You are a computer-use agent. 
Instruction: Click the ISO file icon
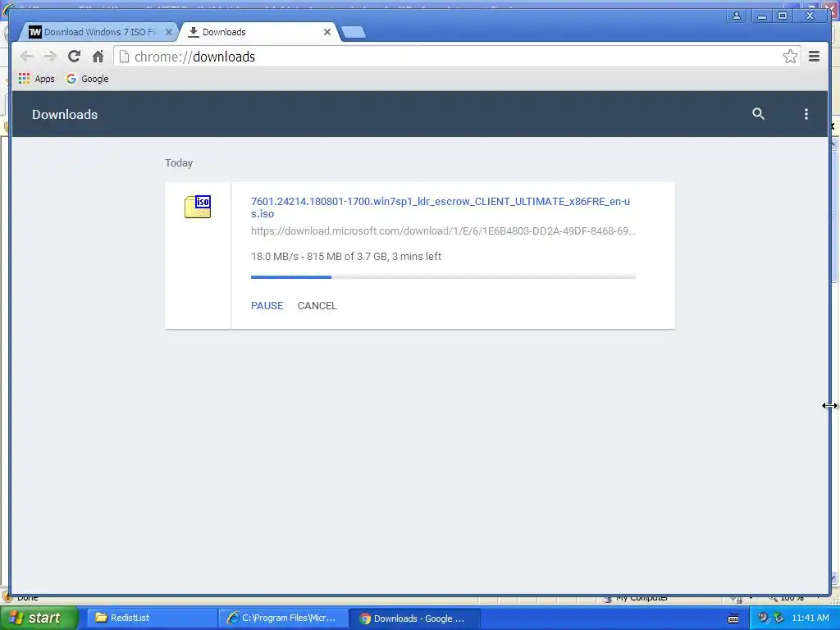pyautogui.click(x=198, y=207)
